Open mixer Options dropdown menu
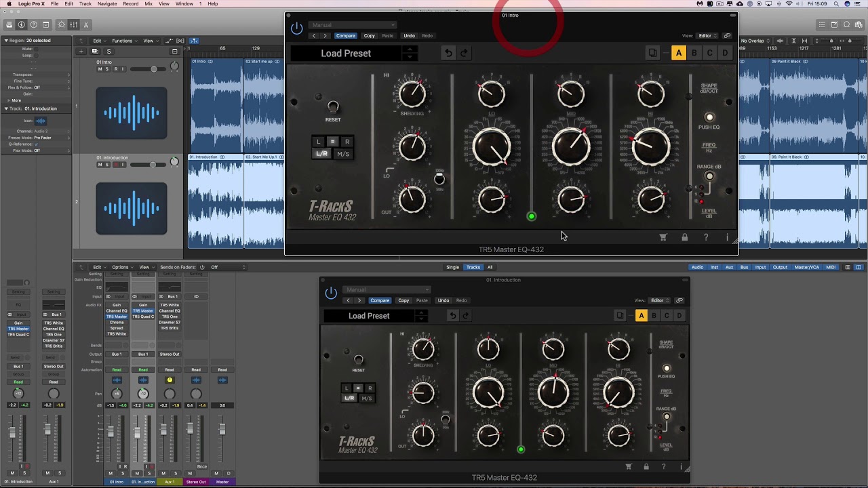868x488 pixels. click(x=121, y=267)
